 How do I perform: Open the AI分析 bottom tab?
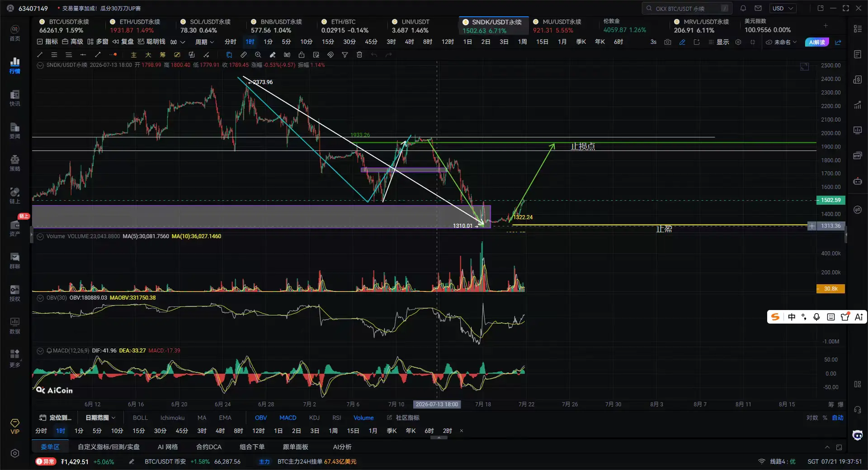342,447
